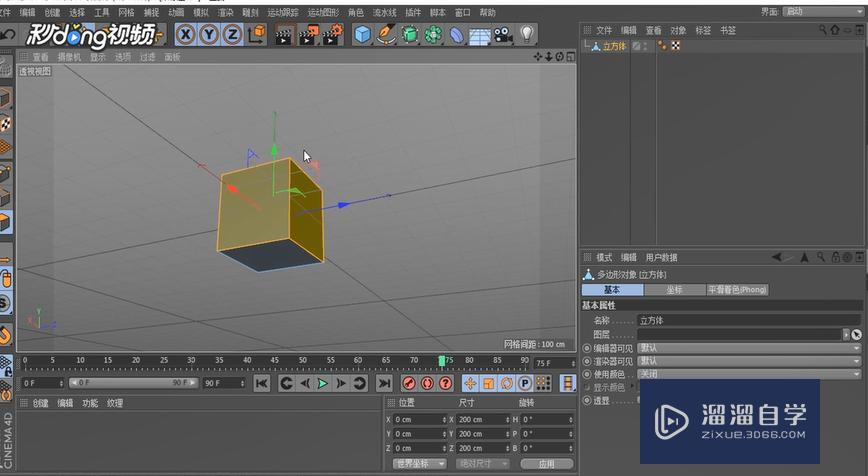Click the render view clapperboard icon
This screenshot has width=868, height=476.
click(x=283, y=35)
